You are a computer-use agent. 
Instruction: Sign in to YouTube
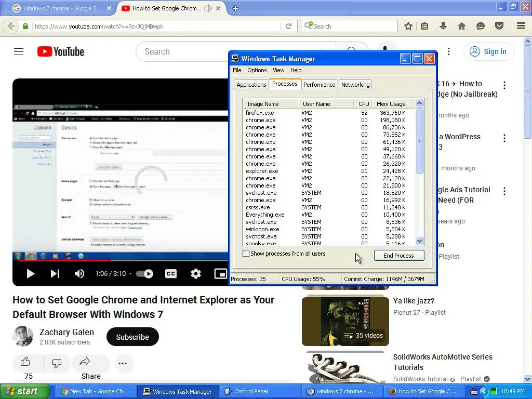coord(488,51)
